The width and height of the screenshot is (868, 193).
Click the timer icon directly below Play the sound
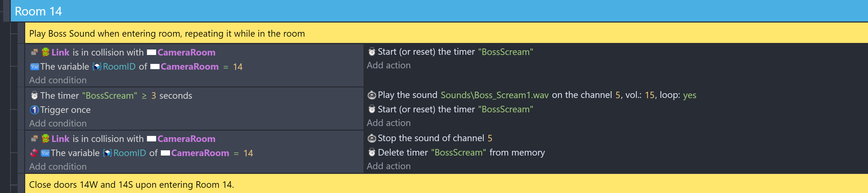[x=372, y=110]
